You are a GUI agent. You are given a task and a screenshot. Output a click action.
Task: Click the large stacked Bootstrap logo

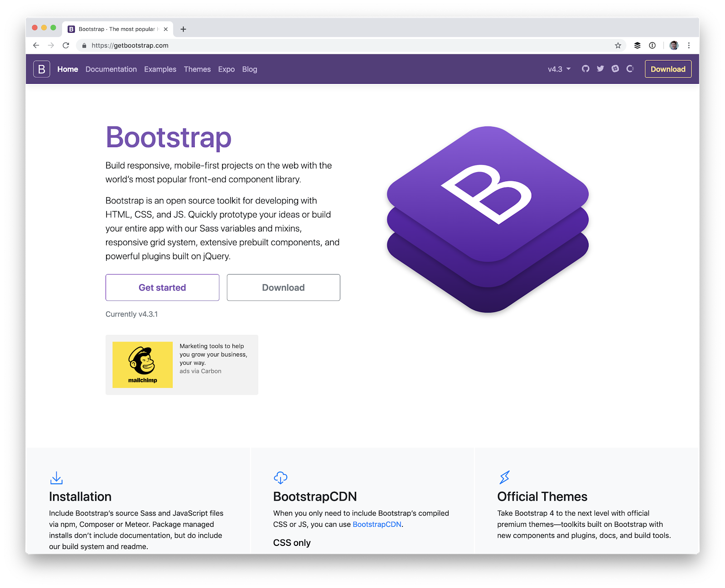tap(488, 219)
